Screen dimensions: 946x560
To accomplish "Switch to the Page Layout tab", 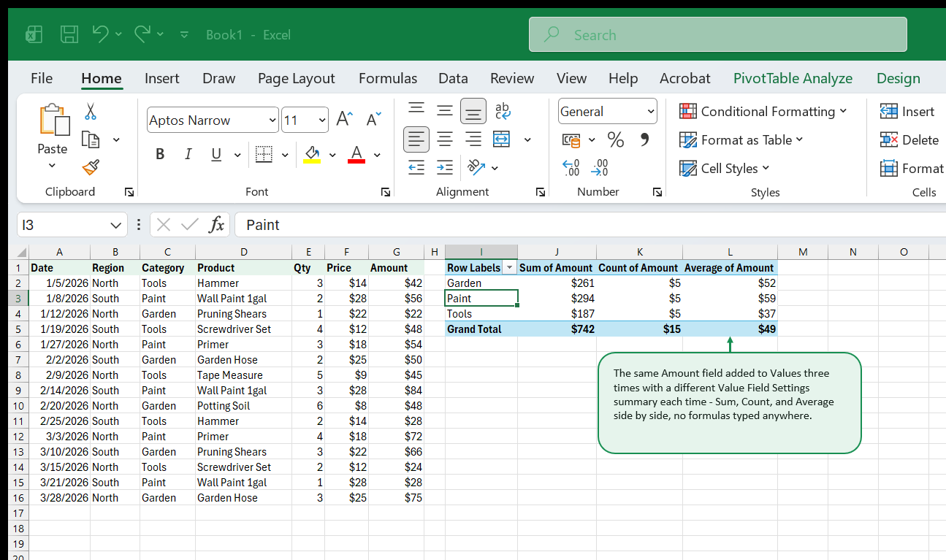I will point(296,78).
